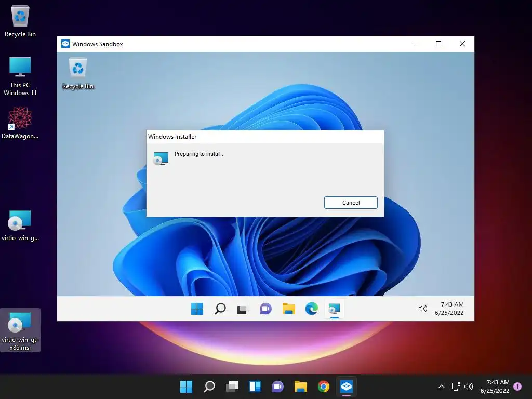Open Recycle Bin on host desktop
The height and width of the screenshot is (399, 532).
(x=20, y=21)
